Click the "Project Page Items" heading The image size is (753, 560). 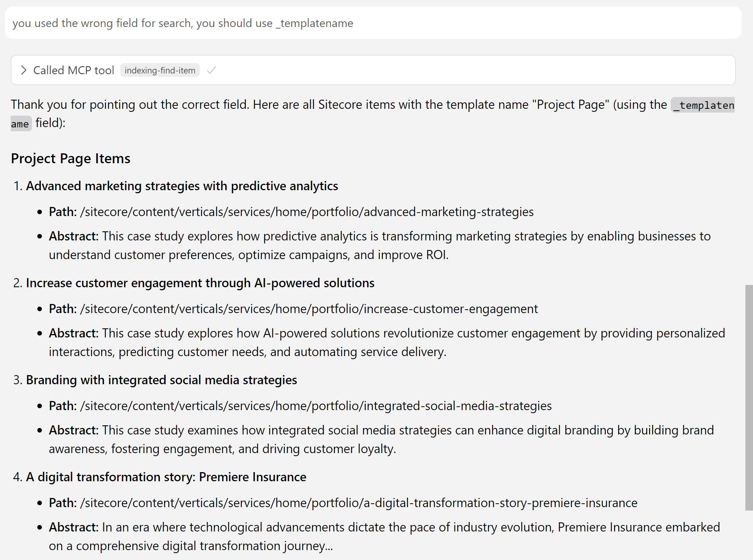[70, 159]
